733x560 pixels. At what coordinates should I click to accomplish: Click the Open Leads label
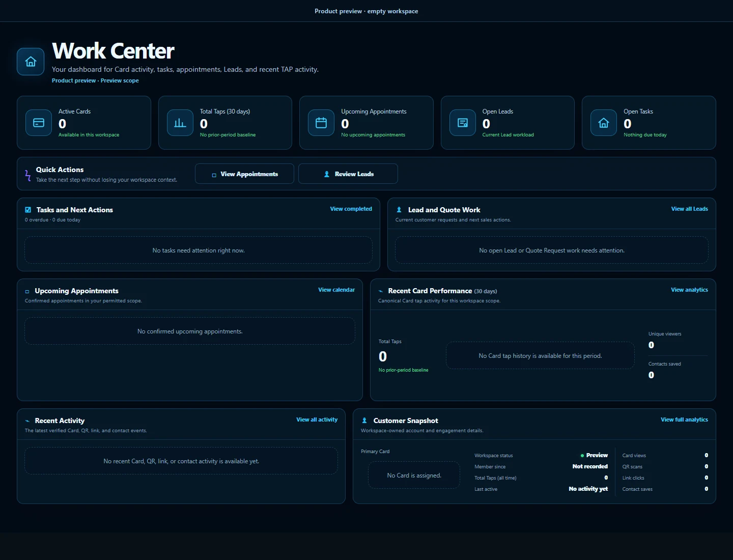tap(498, 111)
